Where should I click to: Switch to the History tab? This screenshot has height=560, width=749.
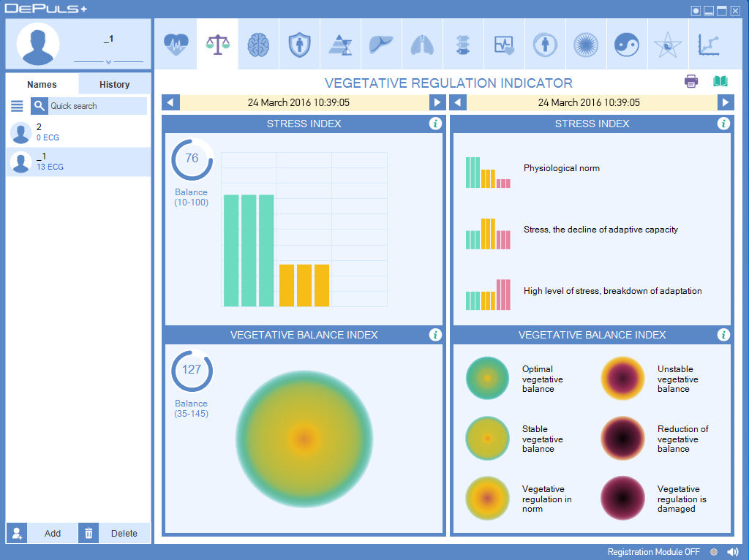pos(114,84)
